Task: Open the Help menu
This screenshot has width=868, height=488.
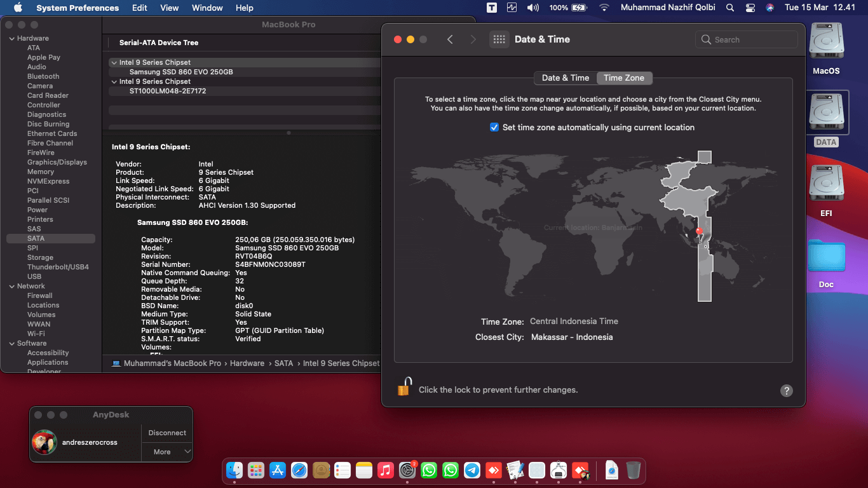Action: tap(245, 8)
